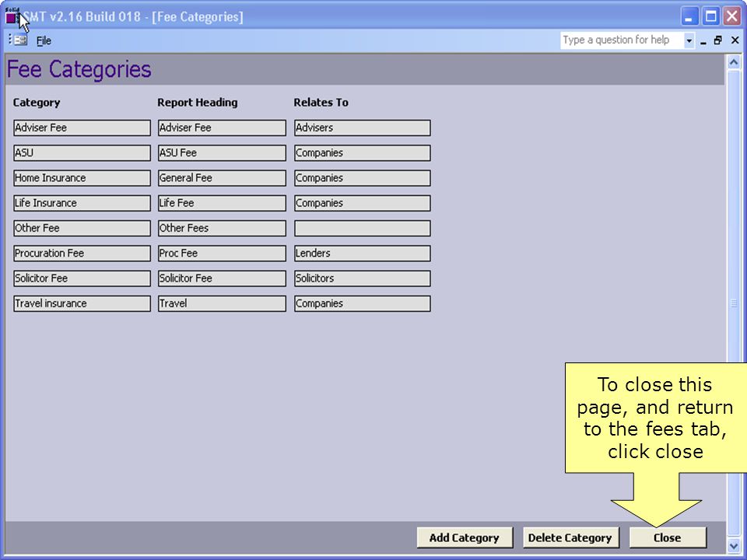The image size is (747, 560).
Task: Click the Delete Category button
Action: click(570, 537)
